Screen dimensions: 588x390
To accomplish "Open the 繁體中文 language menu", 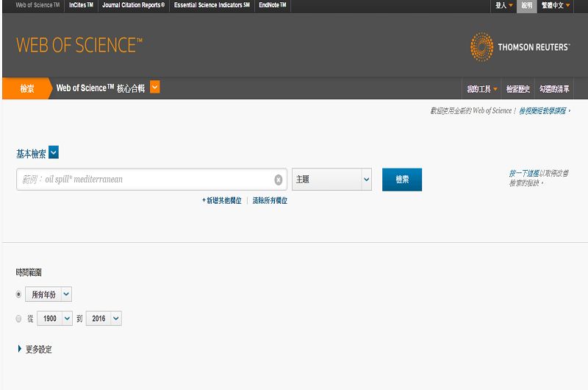I will pos(556,6).
